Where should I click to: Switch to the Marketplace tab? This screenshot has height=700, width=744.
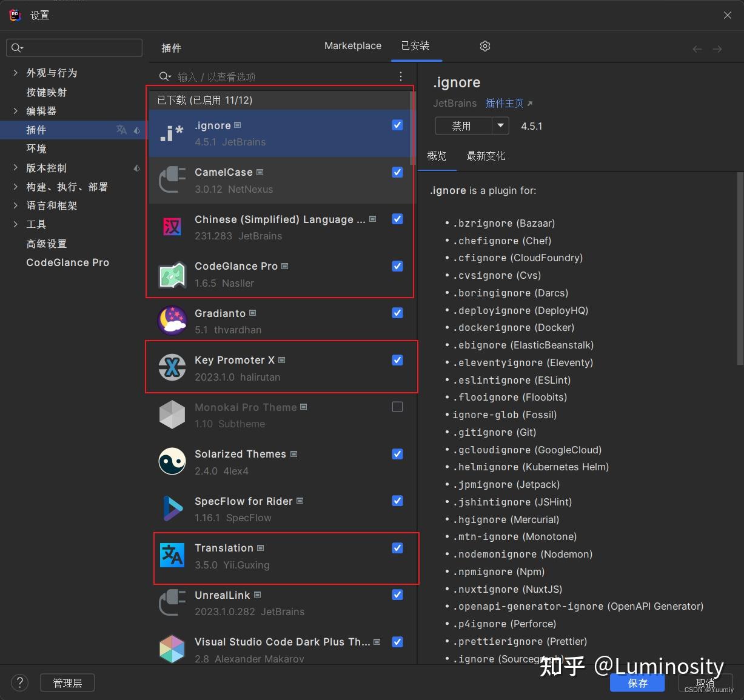(352, 45)
